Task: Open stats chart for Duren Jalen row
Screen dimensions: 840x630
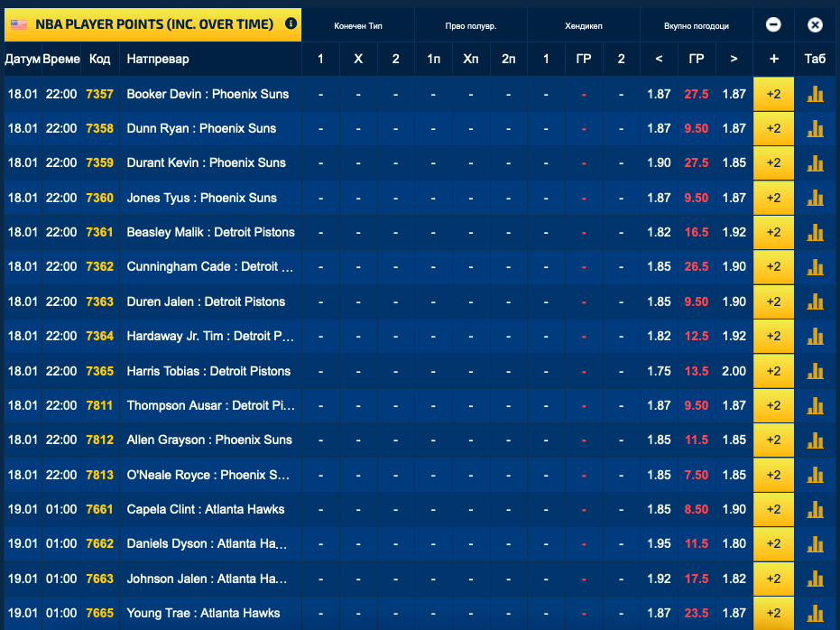Action: tap(815, 301)
